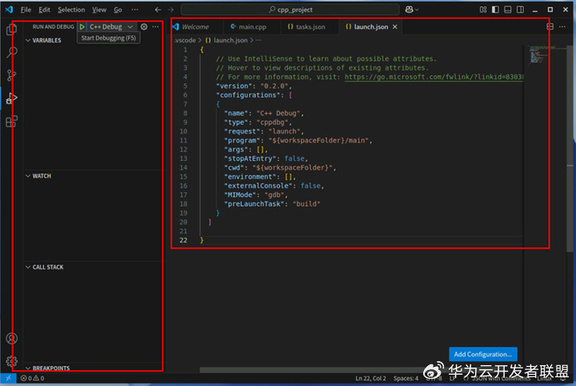Open the Go menu

point(118,10)
